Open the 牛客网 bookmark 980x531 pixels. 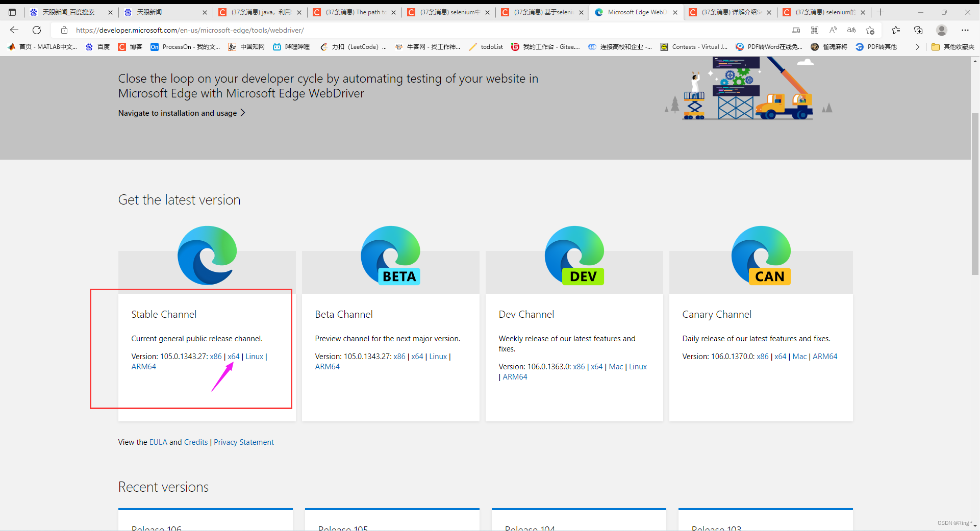(428, 47)
